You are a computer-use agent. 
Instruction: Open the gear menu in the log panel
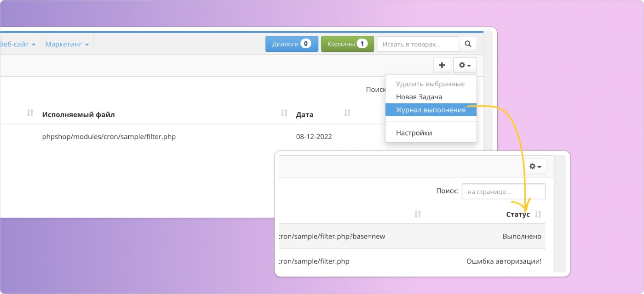coord(535,166)
